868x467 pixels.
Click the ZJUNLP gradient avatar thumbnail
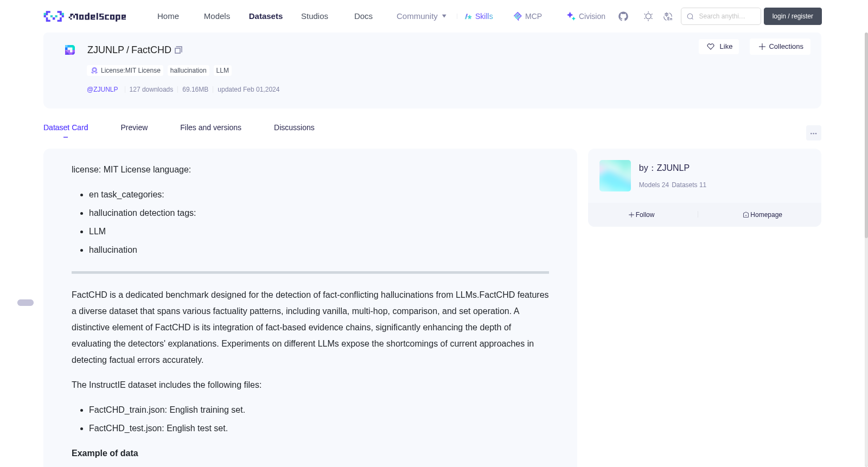(x=615, y=176)
